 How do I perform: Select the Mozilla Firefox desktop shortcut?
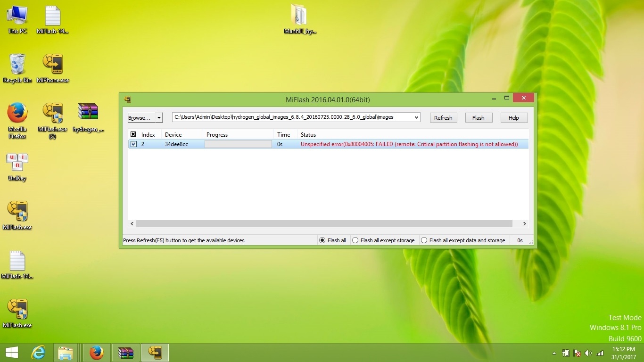tap(17, 121)
